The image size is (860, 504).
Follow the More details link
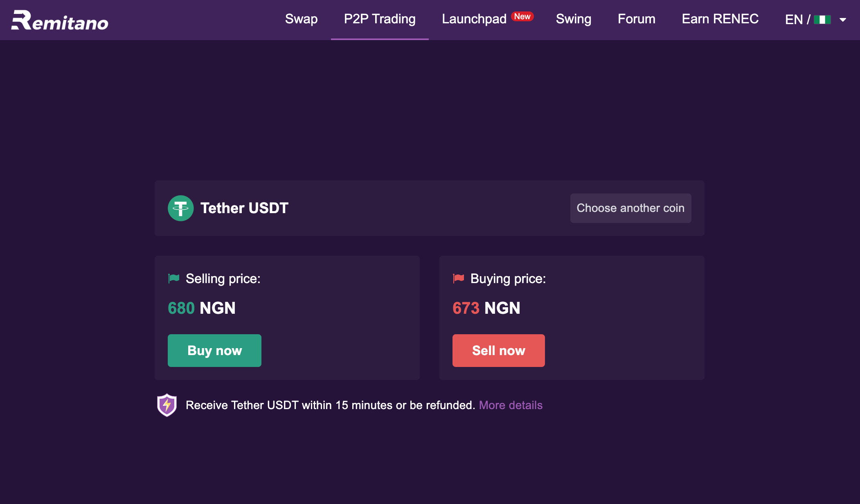[511, 405]
